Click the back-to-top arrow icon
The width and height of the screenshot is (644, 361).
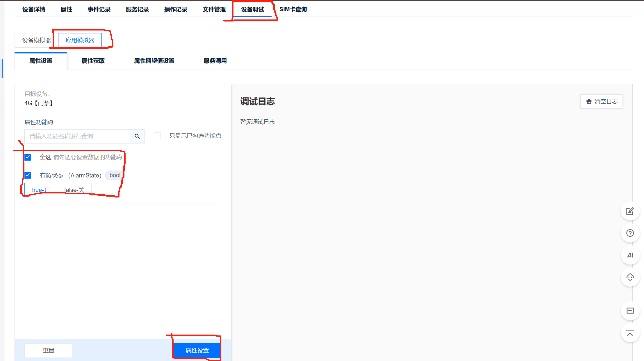(x=630, y=333)
